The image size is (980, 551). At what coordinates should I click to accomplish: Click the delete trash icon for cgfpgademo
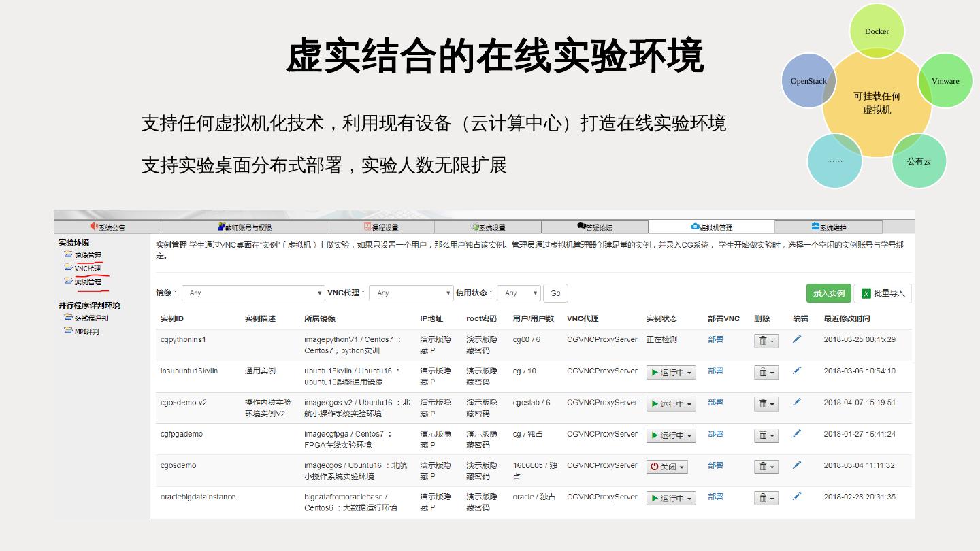tap(766, 435)
